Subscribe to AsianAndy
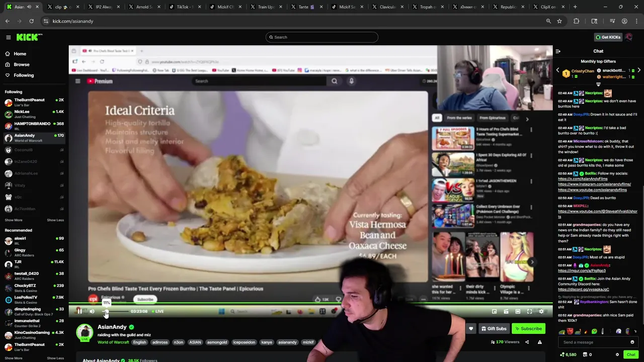The height and width of the screenshot is (362, 644). tap(528, 329)
